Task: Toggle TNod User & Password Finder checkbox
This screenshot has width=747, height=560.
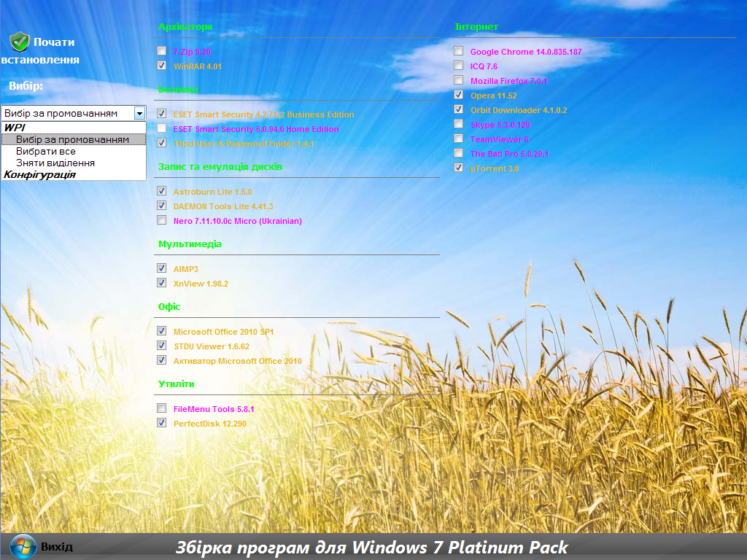Action: point(161,142)
